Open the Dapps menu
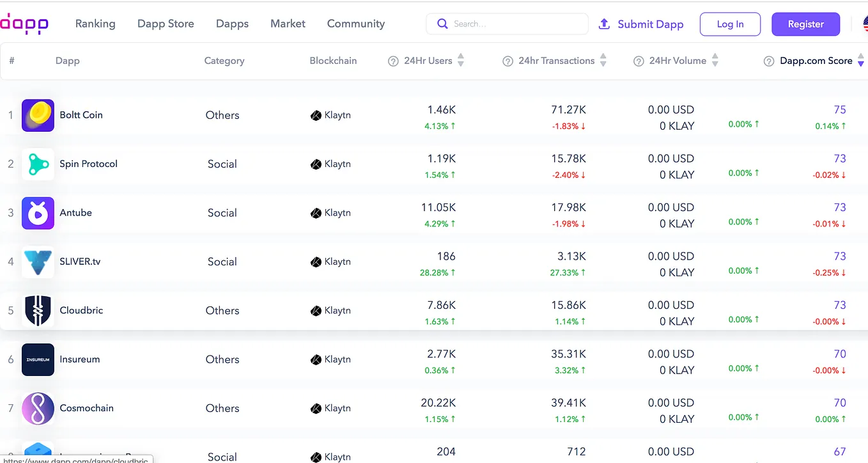 click(x=232, y=24)
